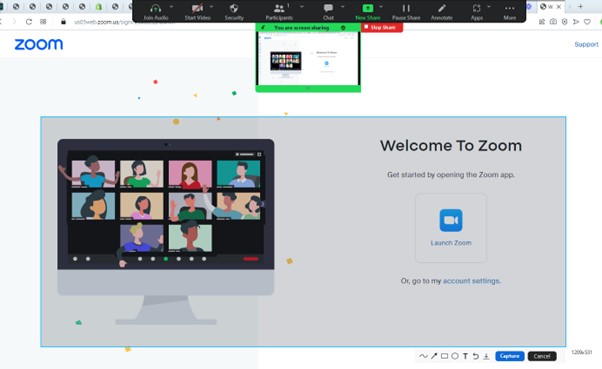
Task: Click the shield icon in sharing status bar
Action: (343, 28)
